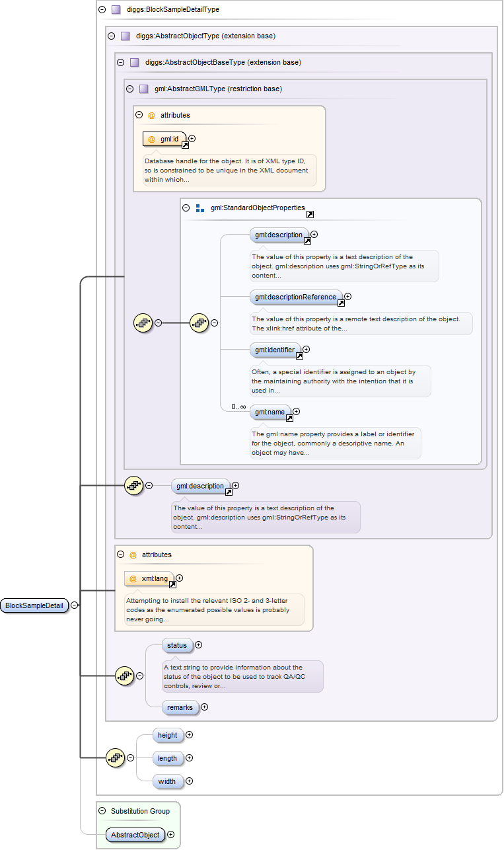The image size is (504, 850).
Task: Click the link arrow icon on gml:StandardObjectProperties
Action: point(310,215)
